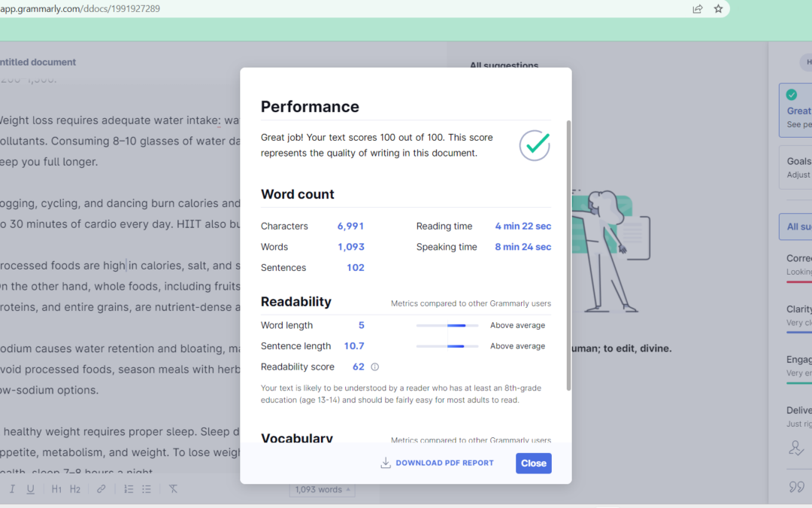
Task: Apply Heading 1 style with H1
Action: pyautogui.click(x=56, y=489)
